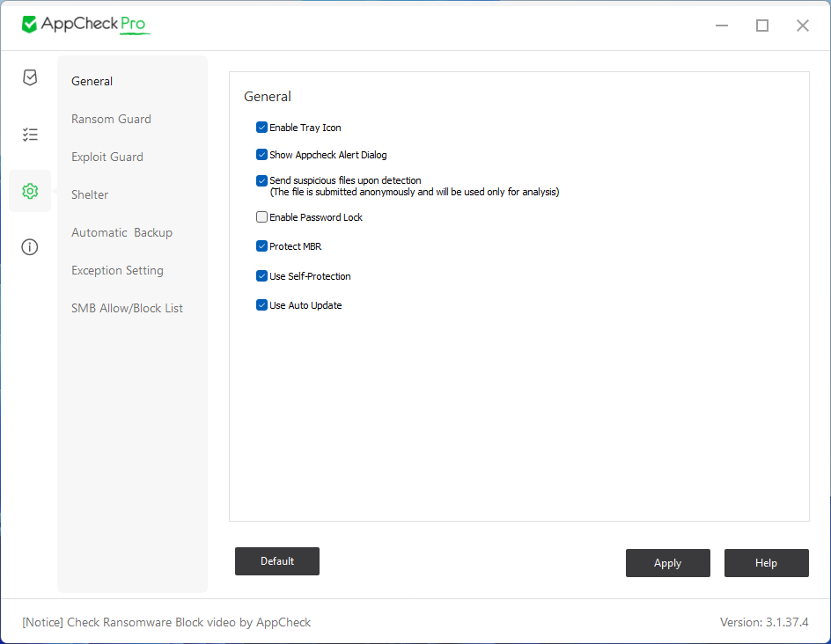Minimize the AppCheck window
This screenshot has width=831, height=644.
click(722, 26)
